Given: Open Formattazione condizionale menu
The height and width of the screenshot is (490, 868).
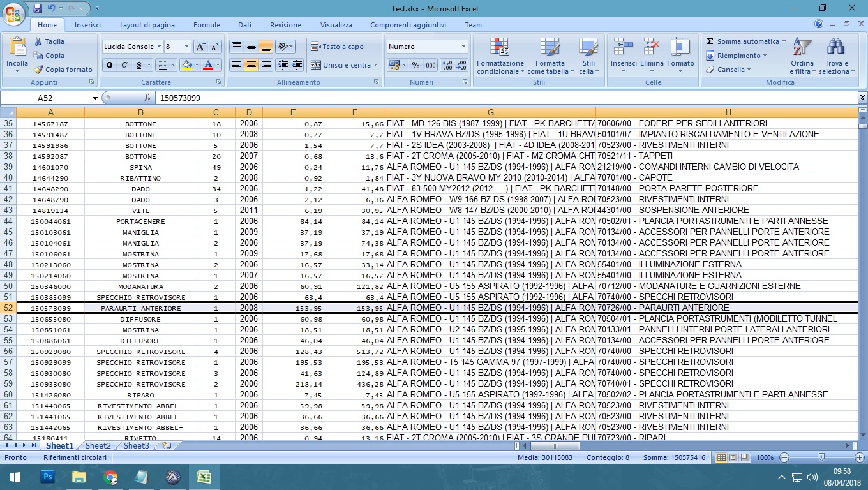Looking at the screenshot, I should [x=500, y=56].
